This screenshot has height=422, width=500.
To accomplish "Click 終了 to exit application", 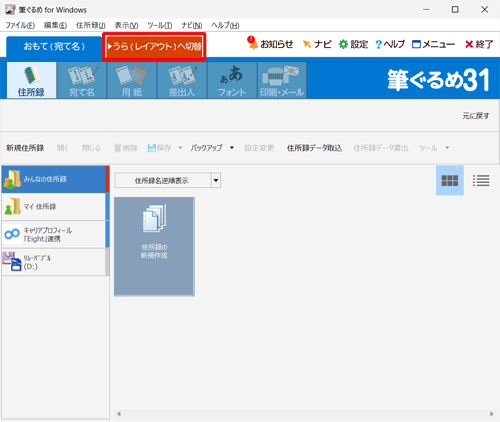I will point(479,44).
